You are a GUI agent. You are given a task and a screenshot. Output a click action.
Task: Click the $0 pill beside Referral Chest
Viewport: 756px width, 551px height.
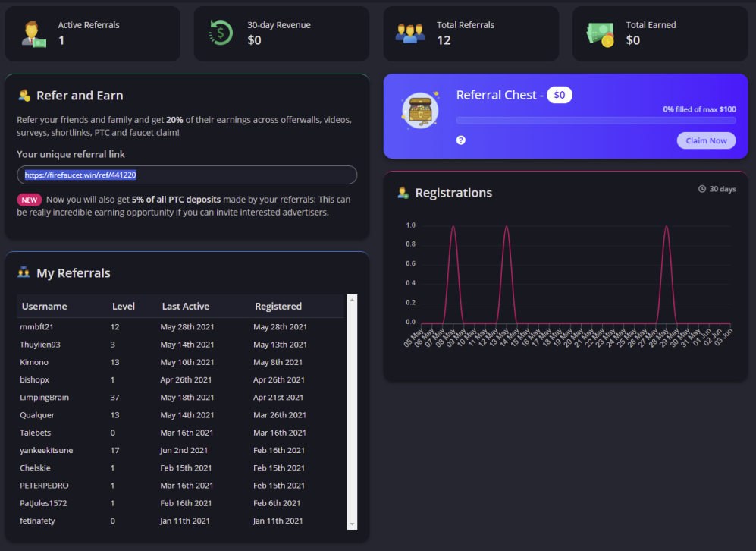pos(559,95)
